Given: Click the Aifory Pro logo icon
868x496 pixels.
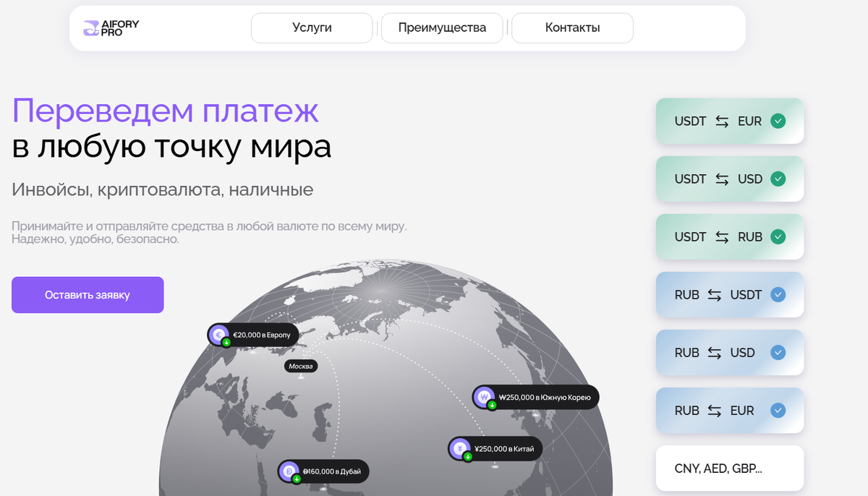Looking at the screenshot, I should (x=90, y=27).
